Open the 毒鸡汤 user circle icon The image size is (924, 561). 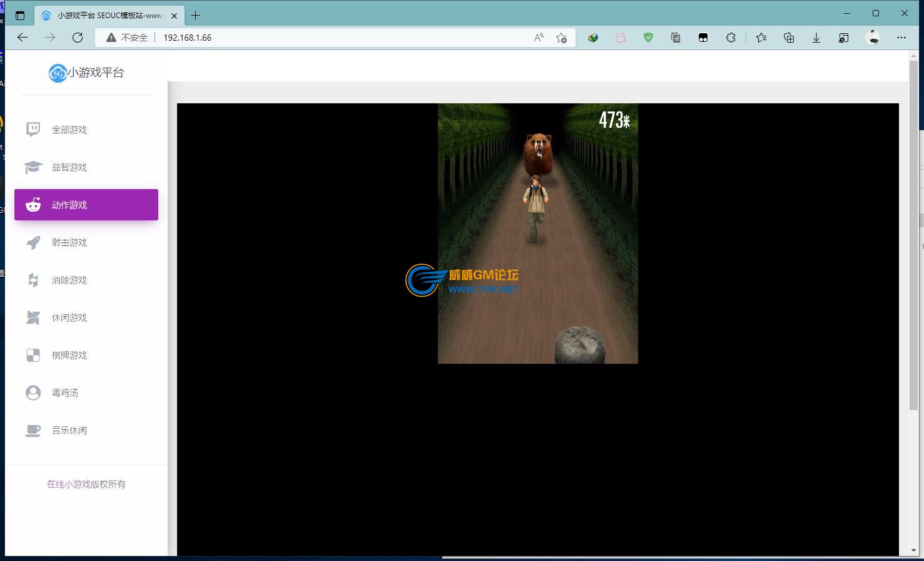(33, 393)
